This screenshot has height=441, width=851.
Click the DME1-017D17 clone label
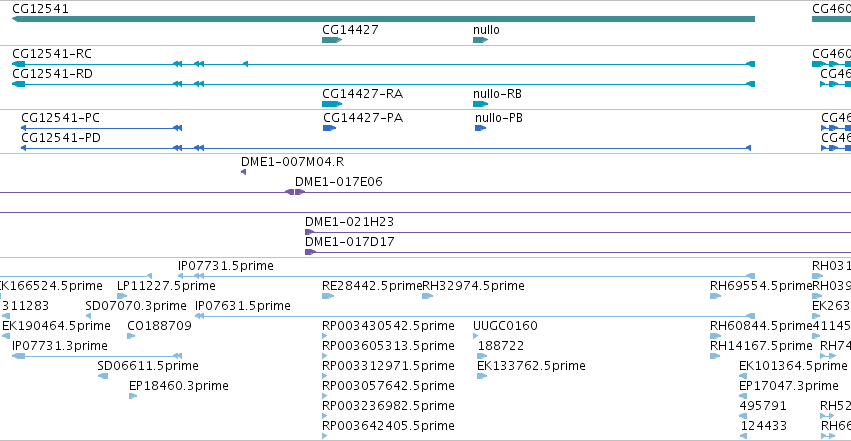(x=350, y=242)
